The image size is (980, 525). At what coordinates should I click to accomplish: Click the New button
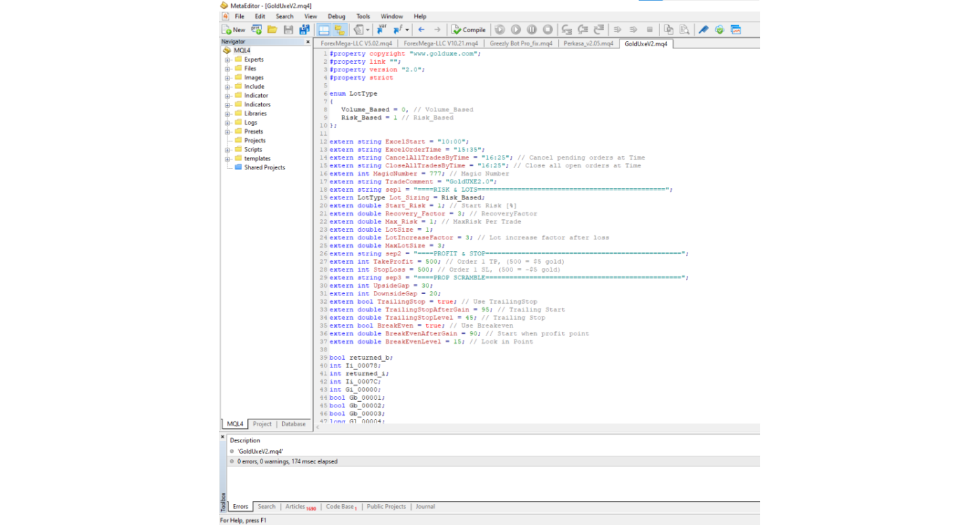click(232, 29)
